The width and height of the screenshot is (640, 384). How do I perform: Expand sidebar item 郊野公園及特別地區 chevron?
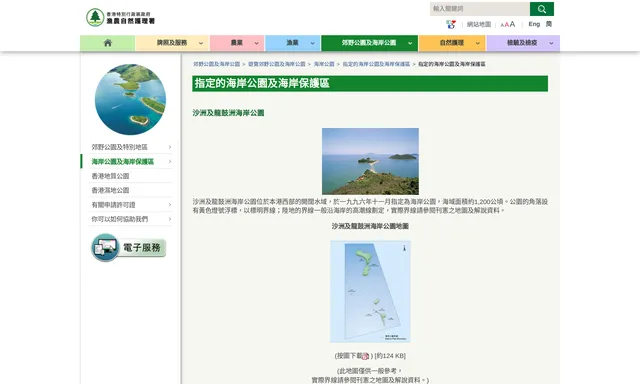pos(170,147)
